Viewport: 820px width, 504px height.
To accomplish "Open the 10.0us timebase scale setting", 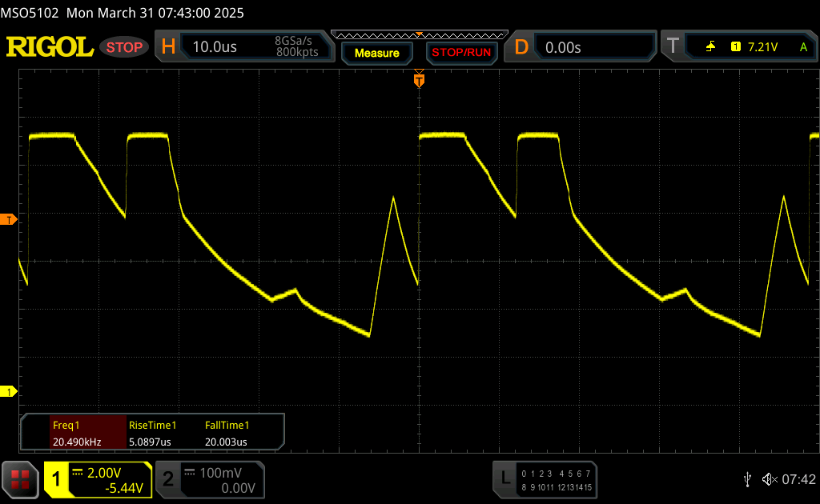I will [x=215, y=47].
